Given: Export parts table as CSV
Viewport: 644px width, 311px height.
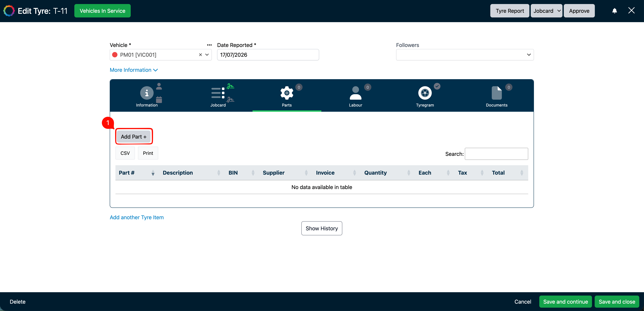Looking at the screenshot, I should tap(125, 153).
